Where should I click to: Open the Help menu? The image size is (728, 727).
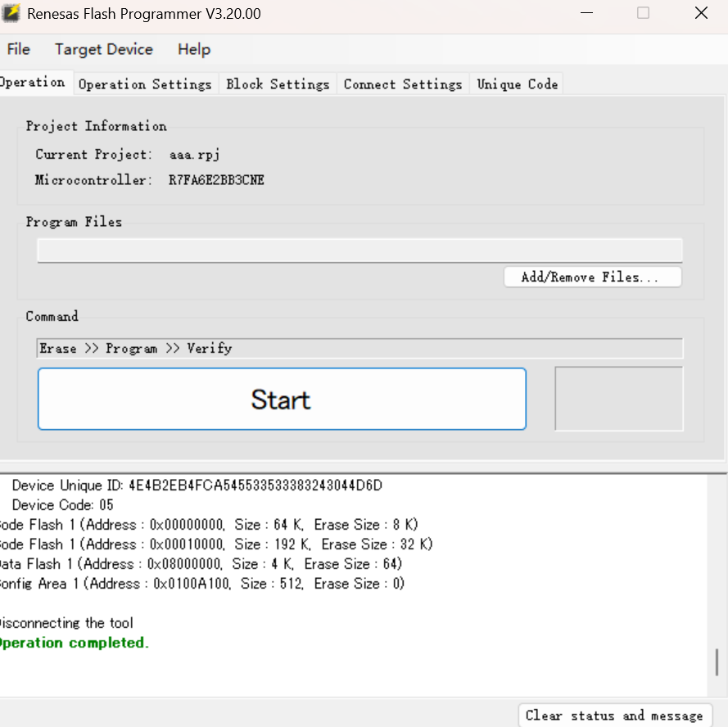click(x=194, y=49)
